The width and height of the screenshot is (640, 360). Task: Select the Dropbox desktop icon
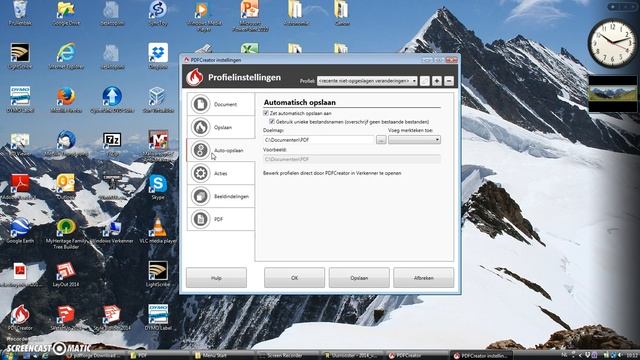point(158,56)
